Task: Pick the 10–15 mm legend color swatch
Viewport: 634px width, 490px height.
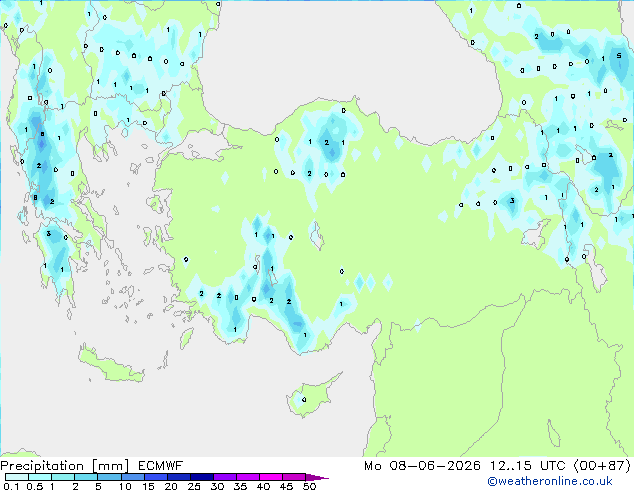Action: tap(132, 477)
